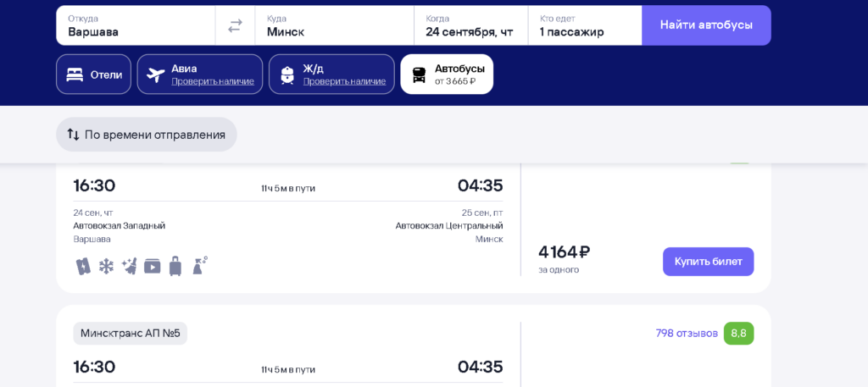Image resolution: width=868 pixels, height=387 pixels.
Task: Edit the Куда field with Минск
Action: (x=334, y=25)
